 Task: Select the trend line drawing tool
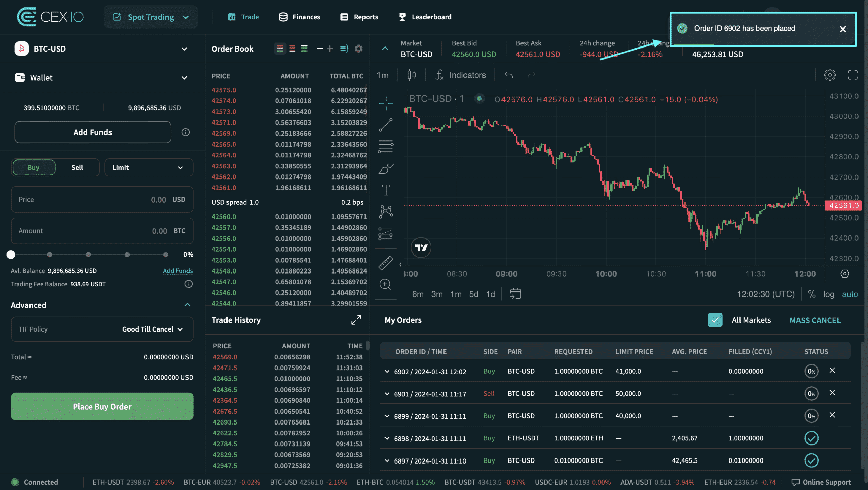click(386, 125)
